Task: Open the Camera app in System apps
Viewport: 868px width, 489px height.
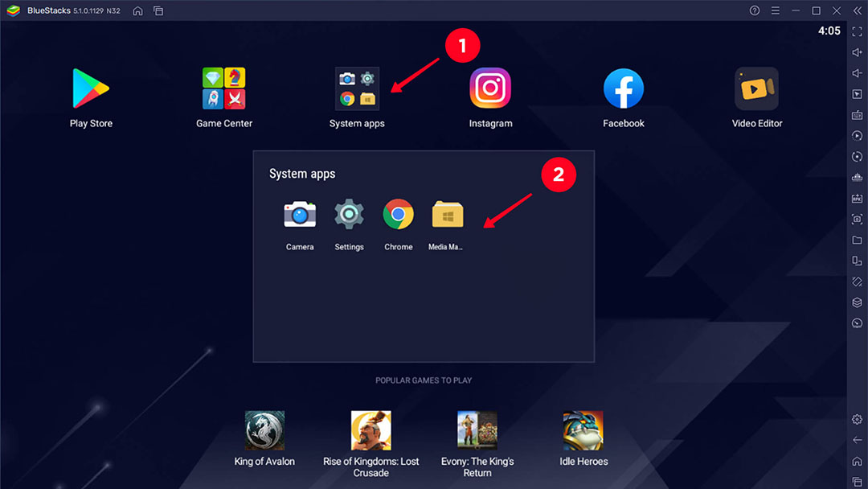Action: tap(300, 214)
